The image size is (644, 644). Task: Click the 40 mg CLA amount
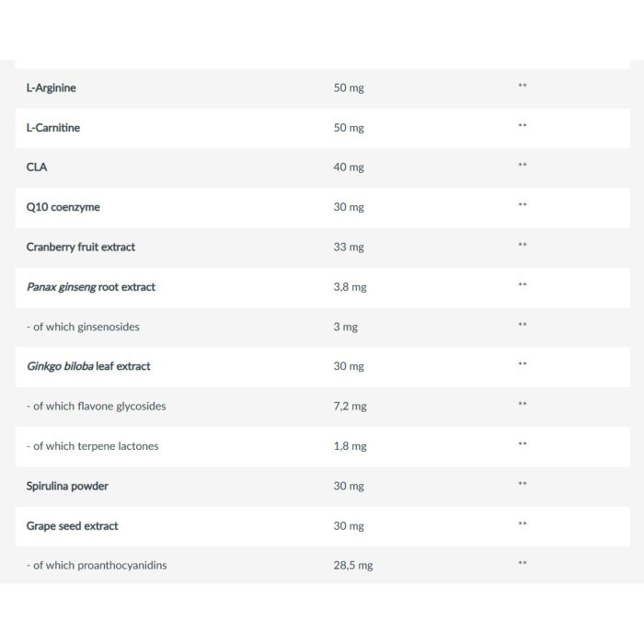[349, 167]
